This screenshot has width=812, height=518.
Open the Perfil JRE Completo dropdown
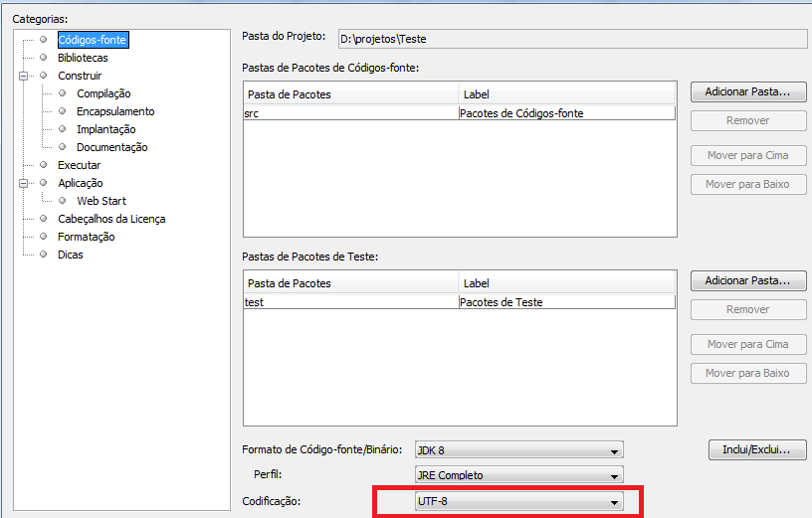(x=518, y=474)
